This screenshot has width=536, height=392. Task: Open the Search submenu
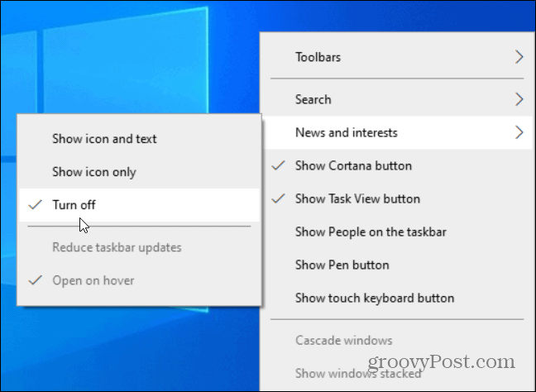396,99
